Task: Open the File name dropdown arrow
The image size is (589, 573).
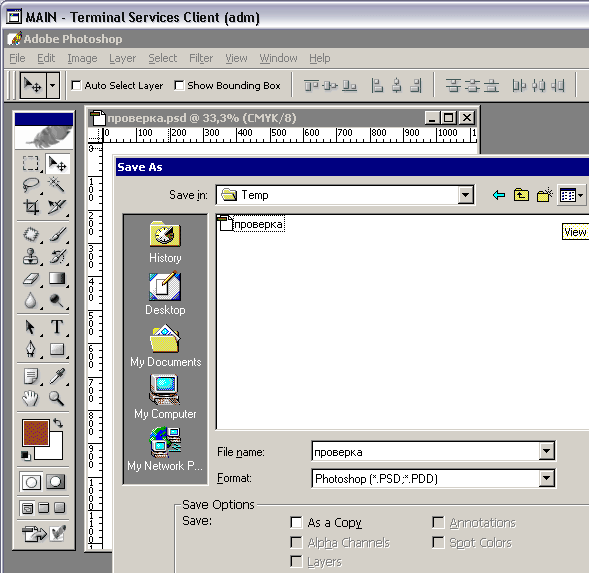Action: [x=546, y=451]
